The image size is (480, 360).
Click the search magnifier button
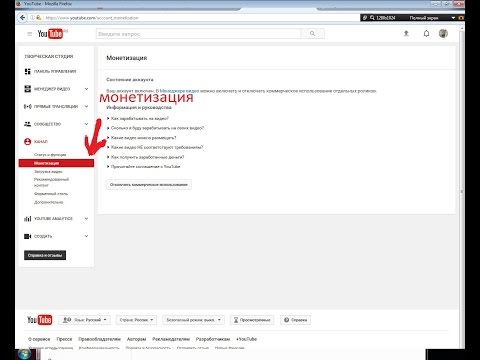coord(312,34)
